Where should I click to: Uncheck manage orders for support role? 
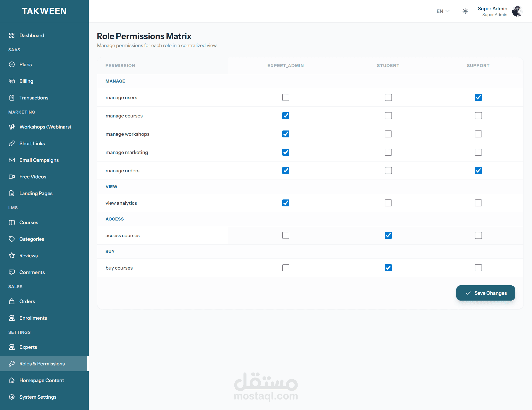tap(478, 171)
